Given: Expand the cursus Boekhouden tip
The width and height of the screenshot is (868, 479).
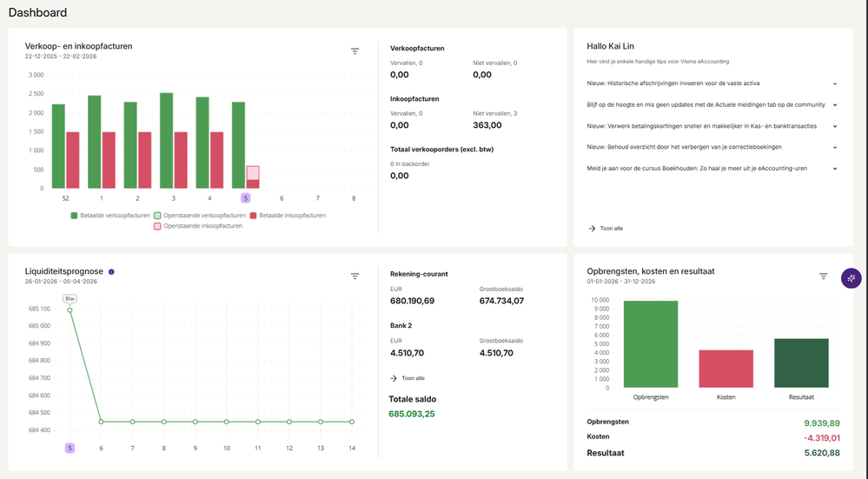Looking at the screenshot, I should (x=835, y=169).
